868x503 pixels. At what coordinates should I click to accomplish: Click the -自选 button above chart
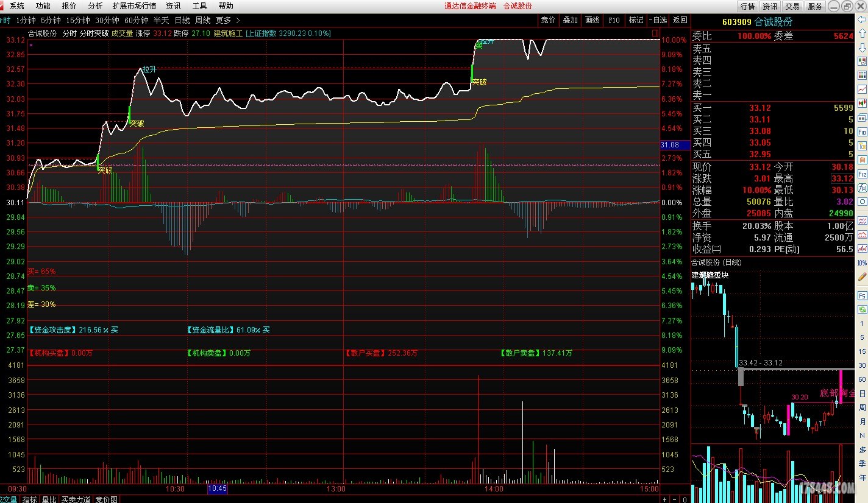(658, 20)
